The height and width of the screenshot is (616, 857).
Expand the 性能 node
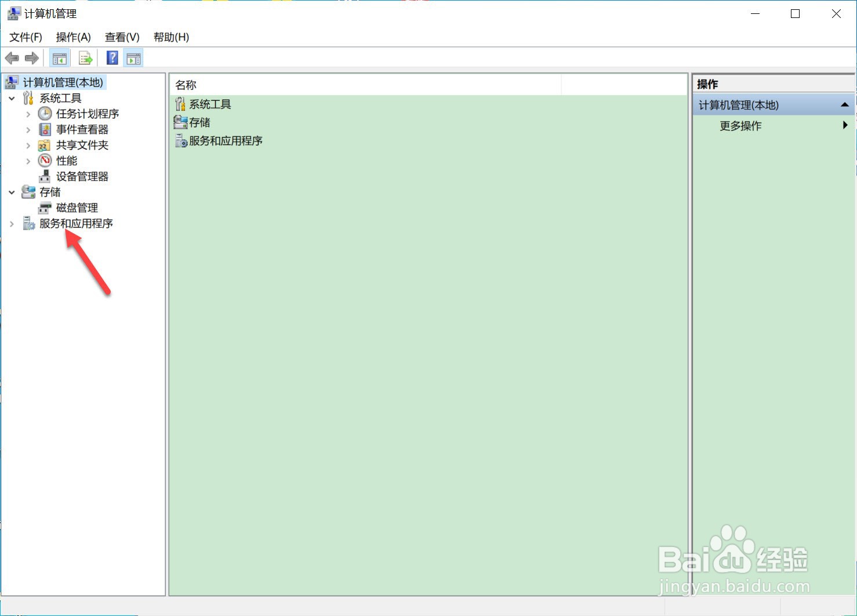28,161
